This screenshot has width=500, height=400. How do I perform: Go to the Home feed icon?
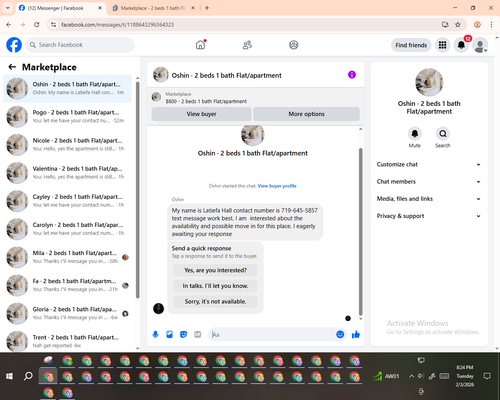tap(200, 45)
